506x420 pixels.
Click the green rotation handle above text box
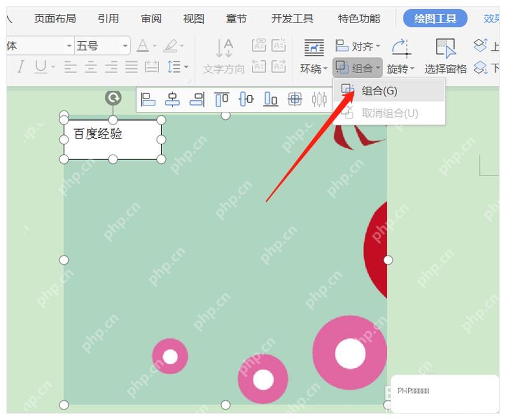(x=113, y=97)
